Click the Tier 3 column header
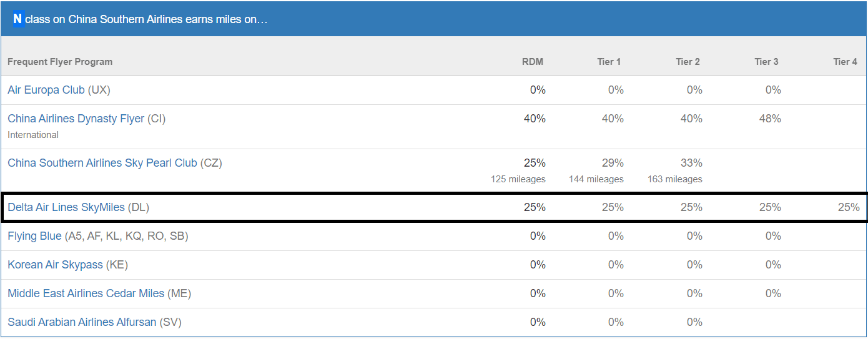This screenshot has height=339, width=868. click(x=766, y=62)
